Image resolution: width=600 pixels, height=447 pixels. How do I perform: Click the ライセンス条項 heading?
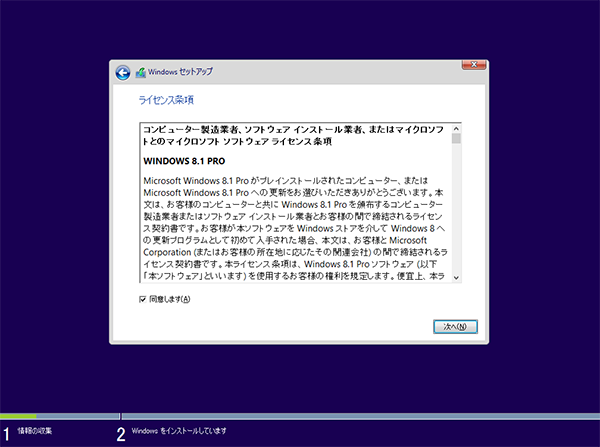point(166,100)
